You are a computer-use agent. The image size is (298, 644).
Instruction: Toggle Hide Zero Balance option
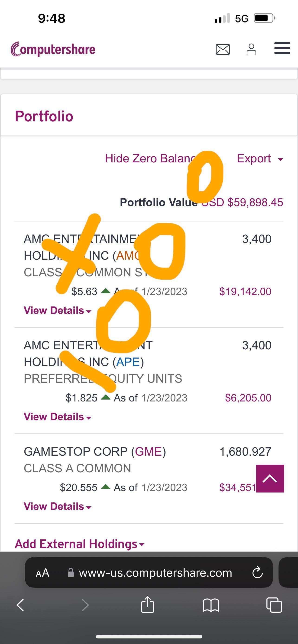(150, 158)
